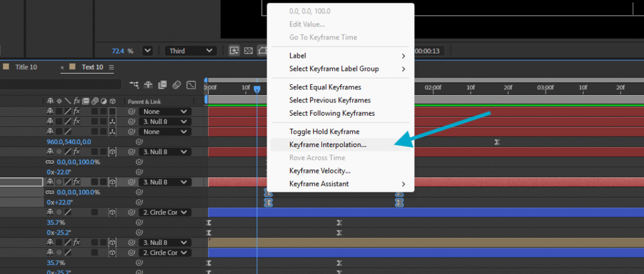This screenshot has width=644, height=274.
Task: Choose Keyframe Interpolation... from context menu
Action: [x=340, y=145]
